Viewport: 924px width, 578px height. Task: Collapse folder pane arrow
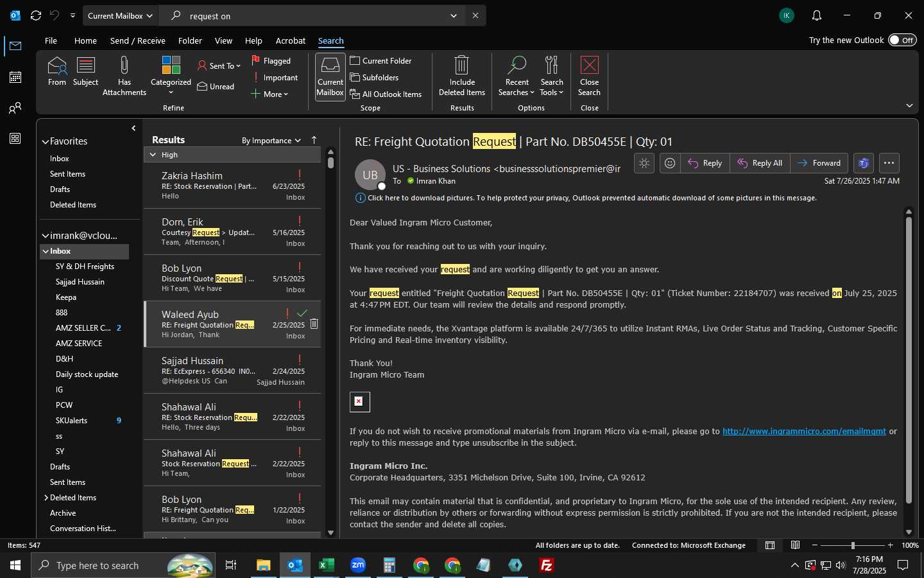point(133,128)
